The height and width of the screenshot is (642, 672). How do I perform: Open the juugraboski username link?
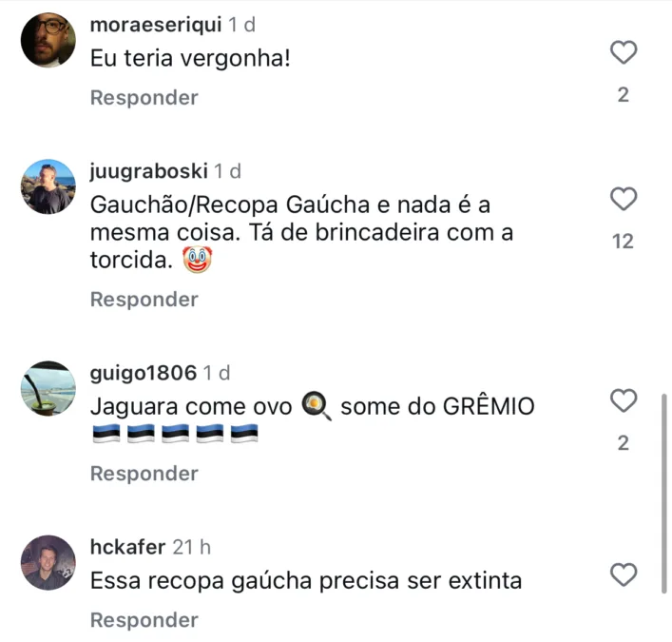[x=148, y=171]
